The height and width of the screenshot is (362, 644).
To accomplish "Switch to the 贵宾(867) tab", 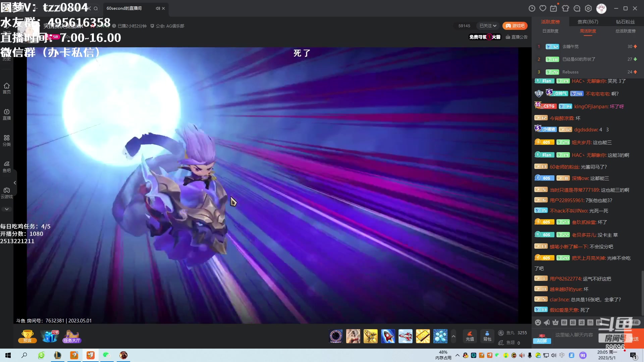I will pos(588,22).
